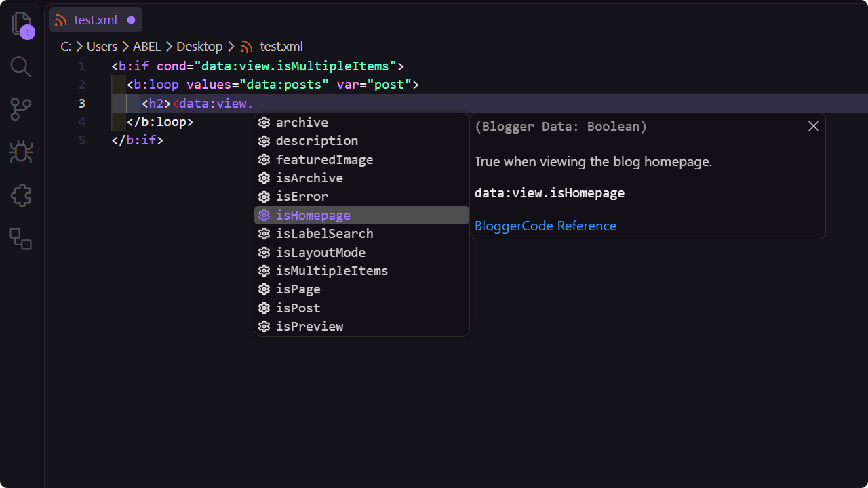Viewport: 868px width, 488px height.
Task: Choose the isLabelSearch suggestion
Action: click(x=361, y=234)
